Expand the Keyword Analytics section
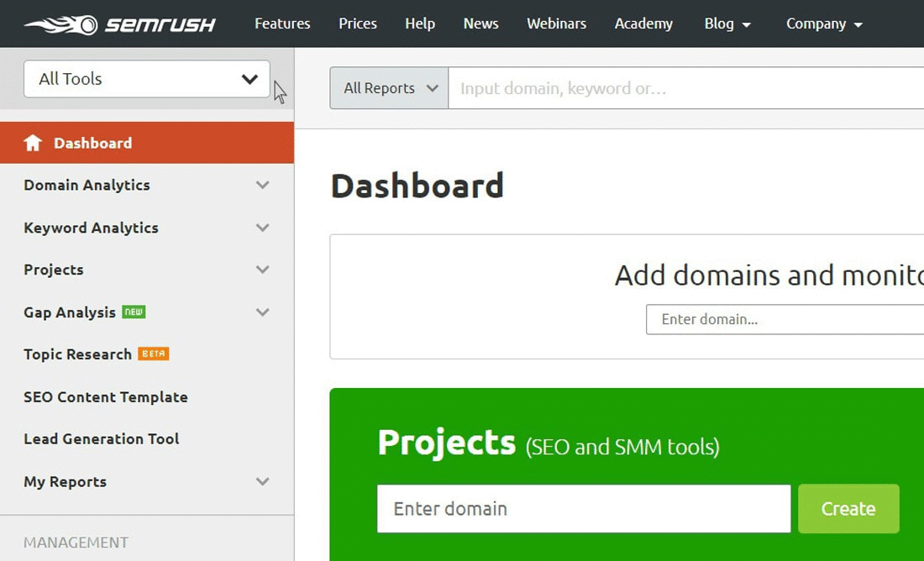The image size is (924, 561). (263, 228)
